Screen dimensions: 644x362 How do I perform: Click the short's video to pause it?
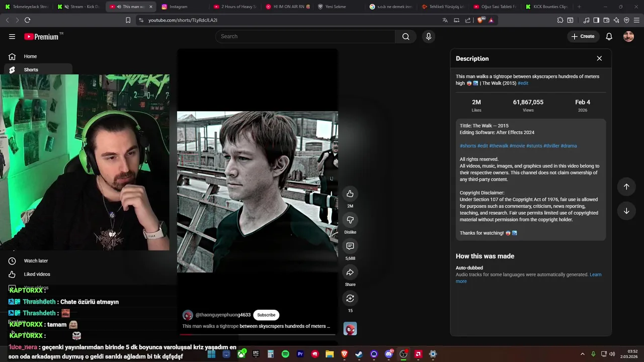257,192
